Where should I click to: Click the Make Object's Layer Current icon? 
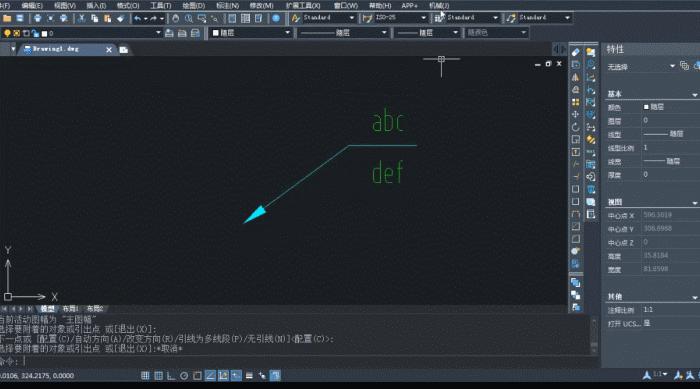coord(169,33)
